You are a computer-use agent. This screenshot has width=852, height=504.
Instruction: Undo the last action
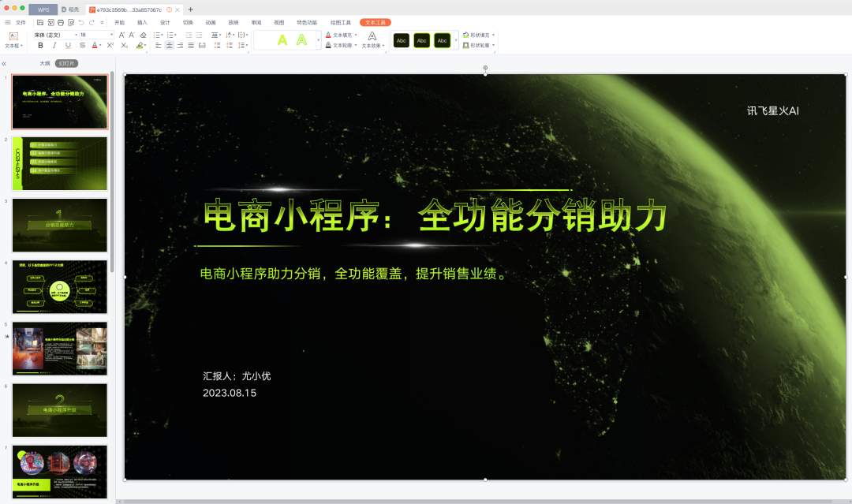click(81, 22)
